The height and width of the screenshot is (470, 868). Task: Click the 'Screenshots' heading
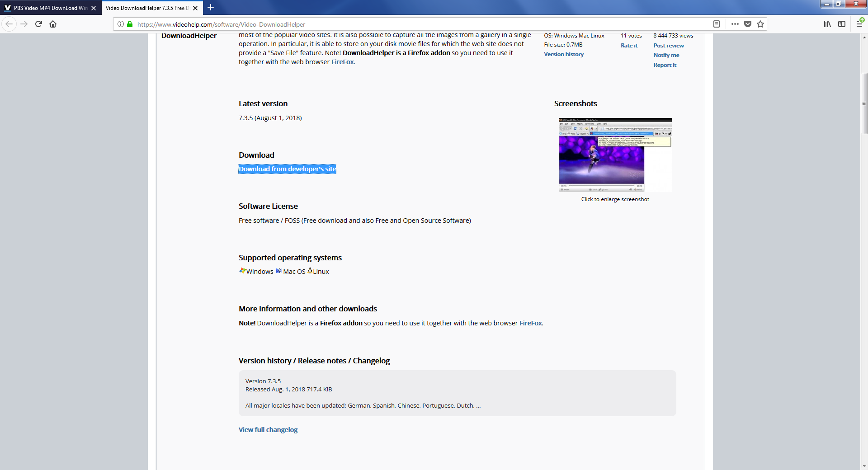pos(576,103)
